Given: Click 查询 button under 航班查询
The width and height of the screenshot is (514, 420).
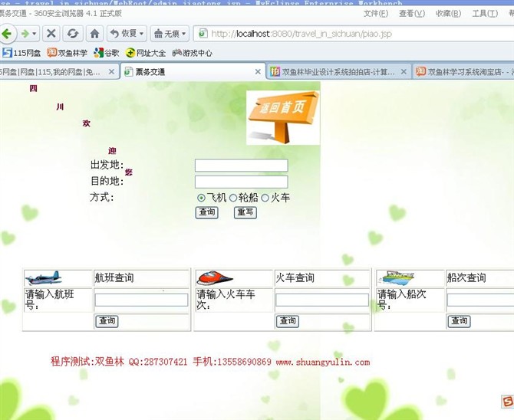Looking at the screenshot, I should tap(107, 321).
